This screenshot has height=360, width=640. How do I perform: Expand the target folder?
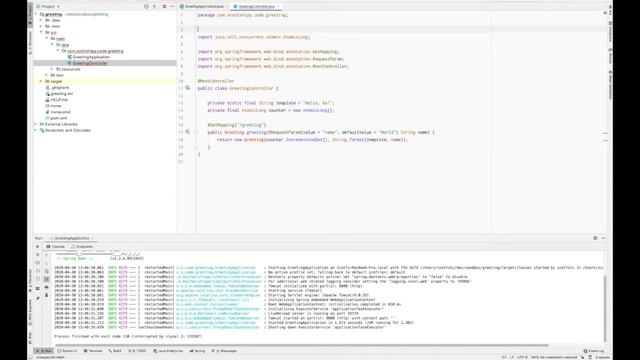pyautogui.click(x=41, y=81)
